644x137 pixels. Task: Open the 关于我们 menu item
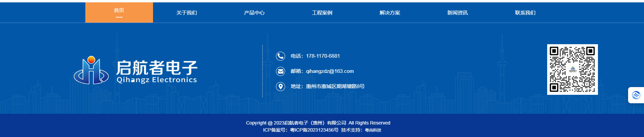(x=187, y=13)
